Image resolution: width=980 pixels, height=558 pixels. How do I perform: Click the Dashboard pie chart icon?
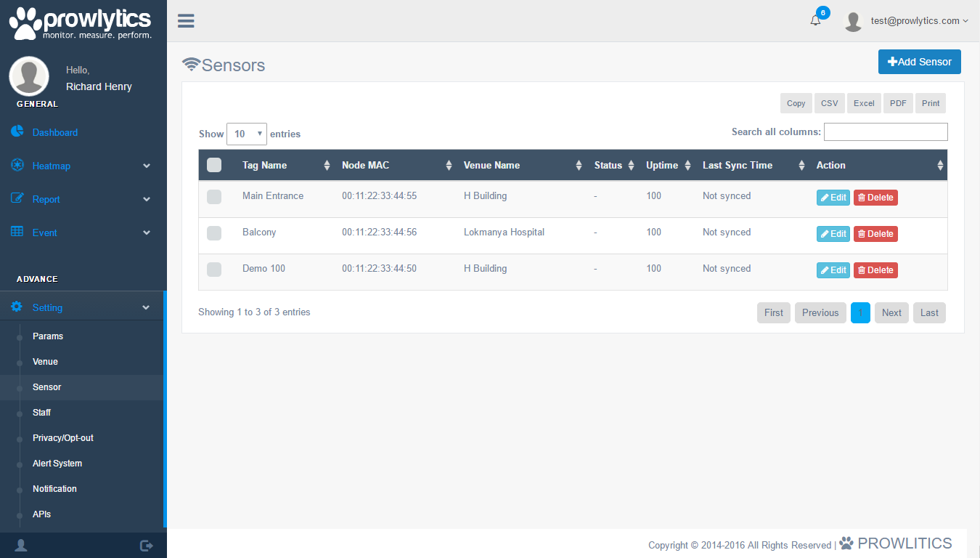[17, 132]
